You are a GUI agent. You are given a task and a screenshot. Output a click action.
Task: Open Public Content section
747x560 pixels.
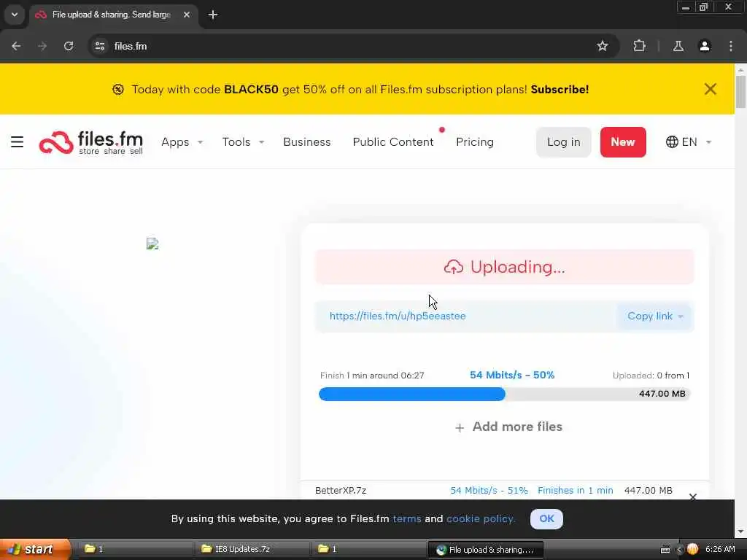pyautogui.click(x=393, y=142)
